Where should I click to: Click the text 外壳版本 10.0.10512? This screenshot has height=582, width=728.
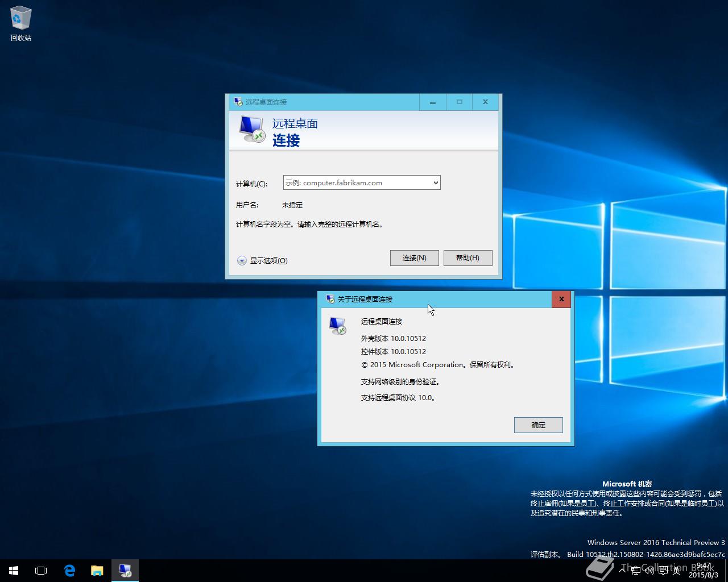pyautogui.click(x=394, y=338)
